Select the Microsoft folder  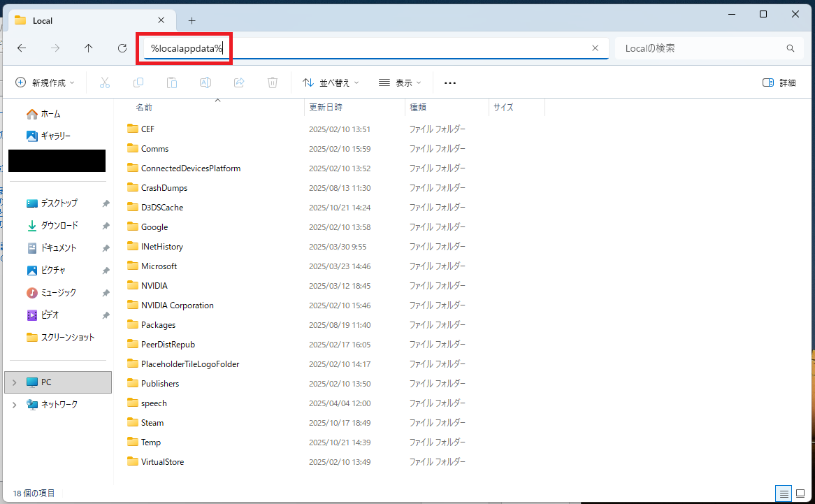[159, 266]
